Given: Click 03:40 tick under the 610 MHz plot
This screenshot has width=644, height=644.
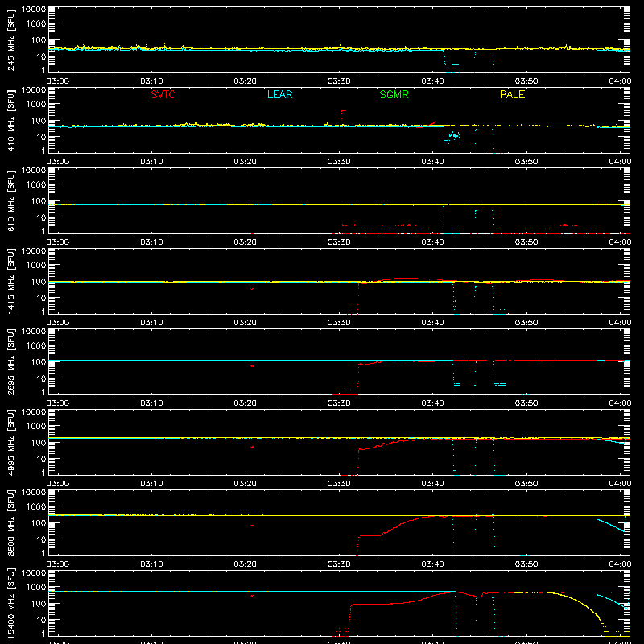Looking at the screenshot, I should point(432,242).
